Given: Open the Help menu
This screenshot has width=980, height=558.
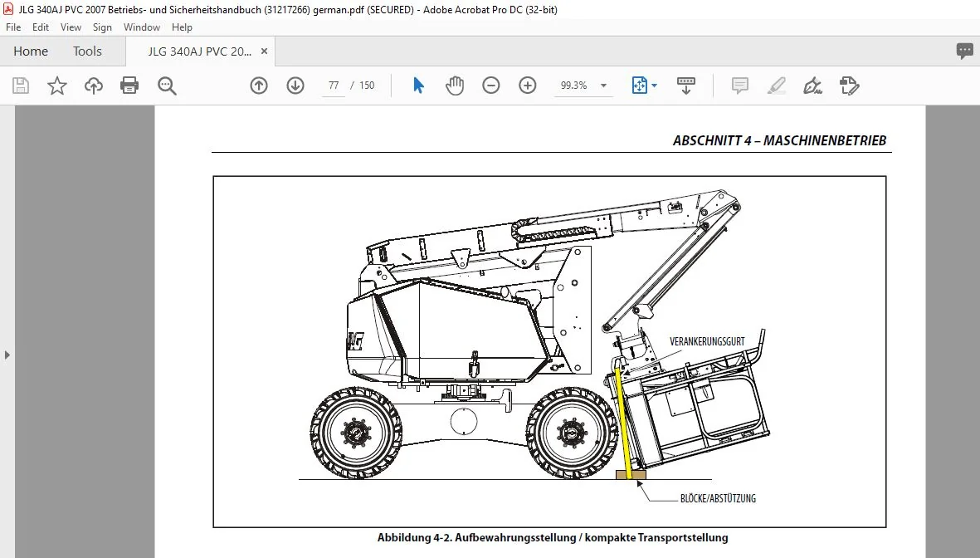Looking at the screenshot, I should click(182, 27).
